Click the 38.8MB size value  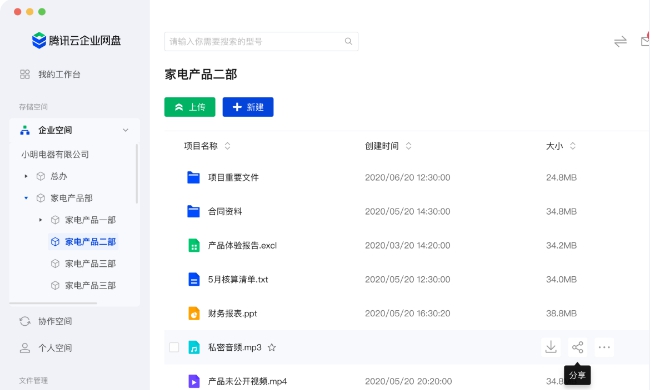(561, 314)
